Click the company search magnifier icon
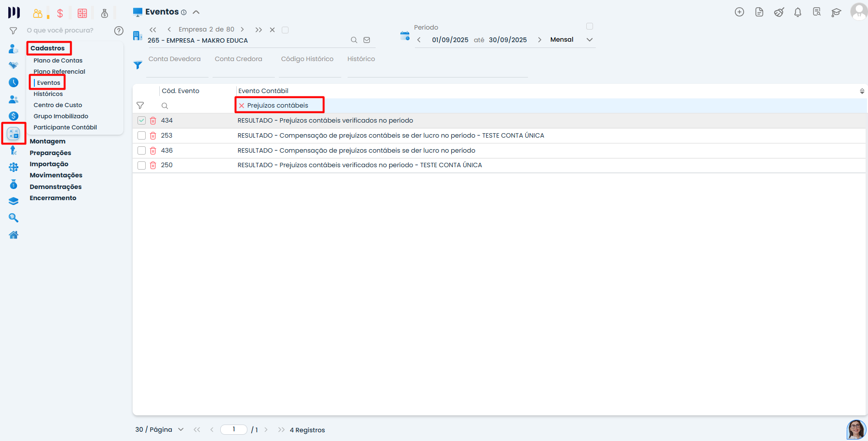The height and width of the screenshot is (441, 868). 354,40
